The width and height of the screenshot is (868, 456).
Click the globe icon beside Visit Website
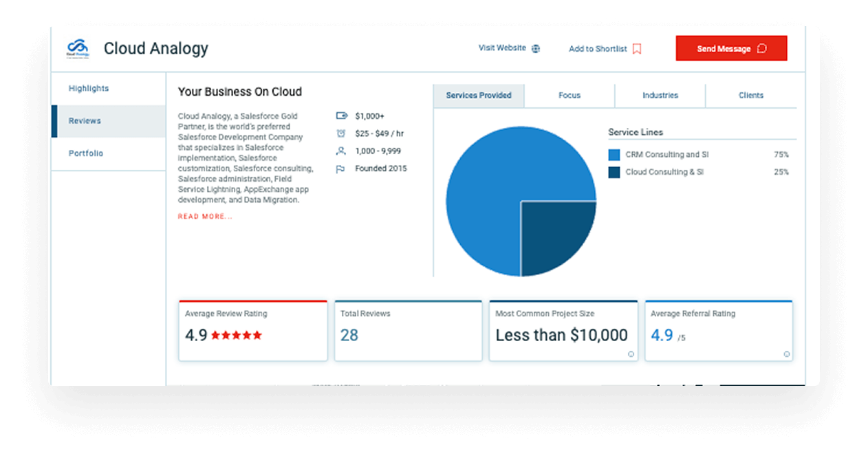click(x=536, y=49)
